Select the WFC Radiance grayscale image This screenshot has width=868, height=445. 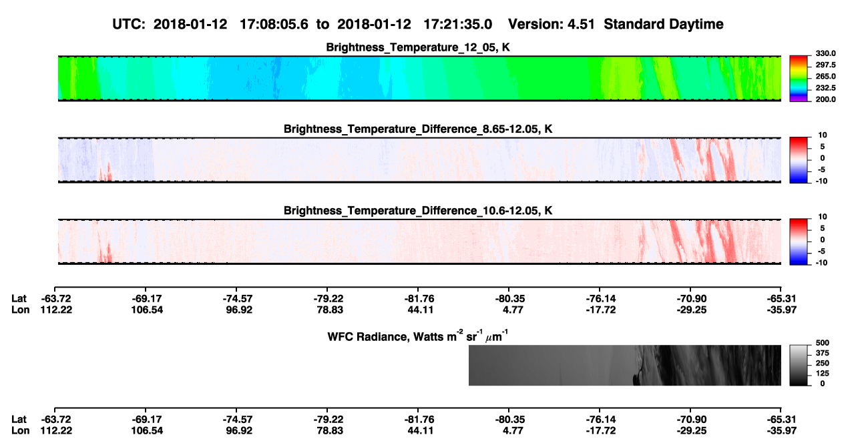[x=624, y=365]
